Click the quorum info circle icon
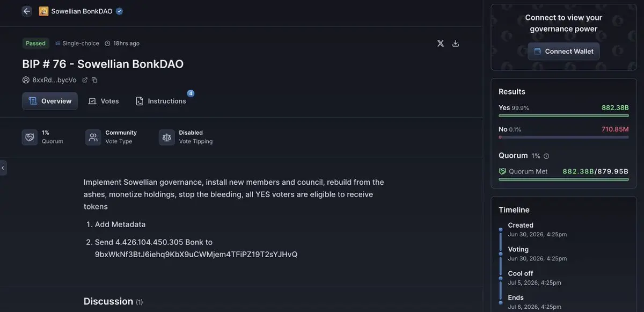Screen dimensions: 644x312 [546, 156]
